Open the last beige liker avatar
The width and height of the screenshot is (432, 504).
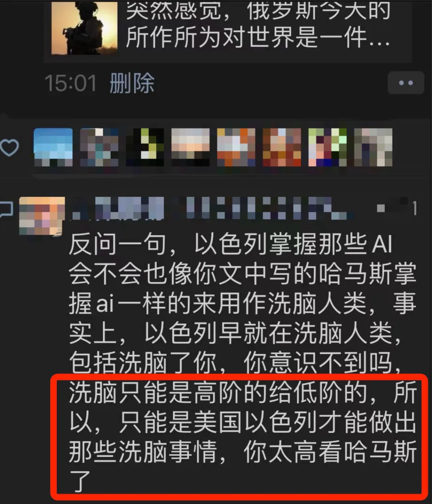click(373, 147)
